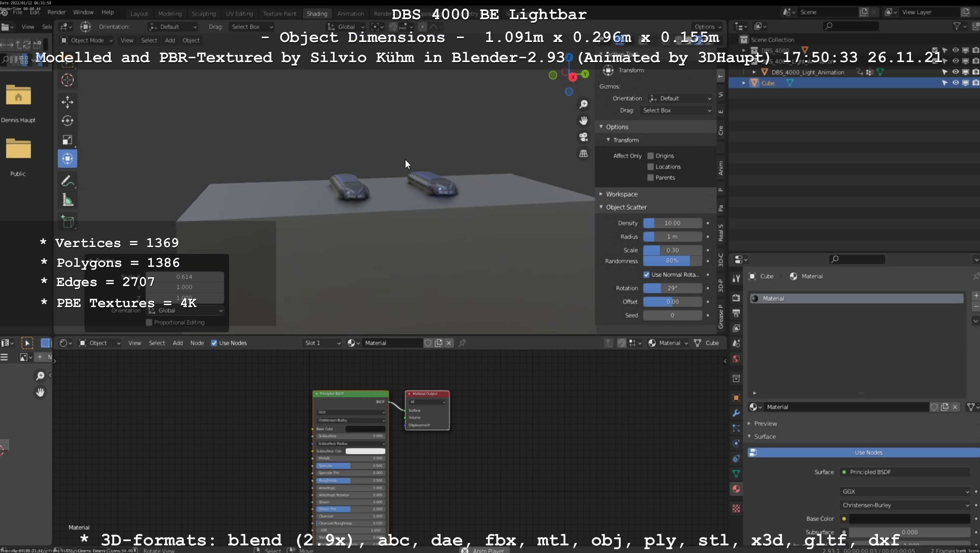The height and width of the screenshot is (553, 980).
Task: Unlink material with X in node editor header
Action: (449, 343)
